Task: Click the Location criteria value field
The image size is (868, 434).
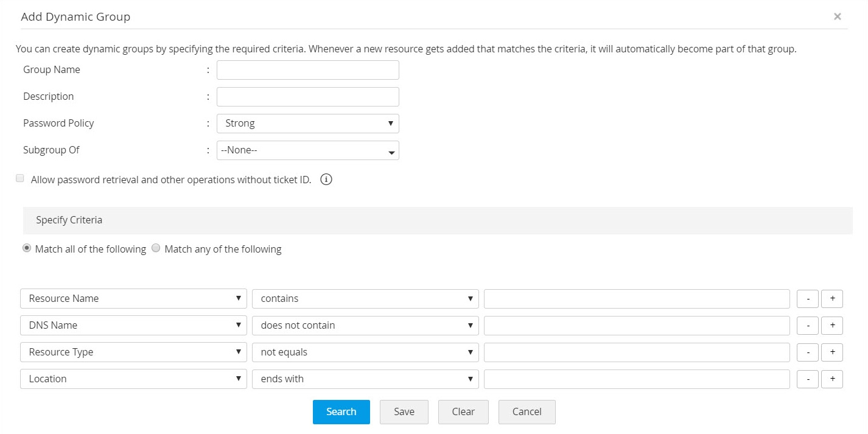Action: tap(636, 379)
